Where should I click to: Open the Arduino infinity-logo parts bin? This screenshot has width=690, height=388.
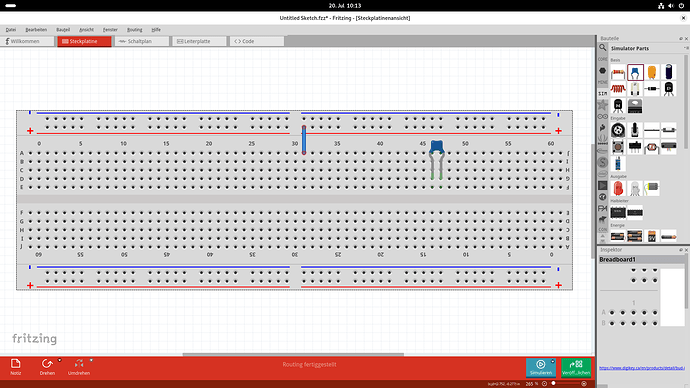point(602,117)
